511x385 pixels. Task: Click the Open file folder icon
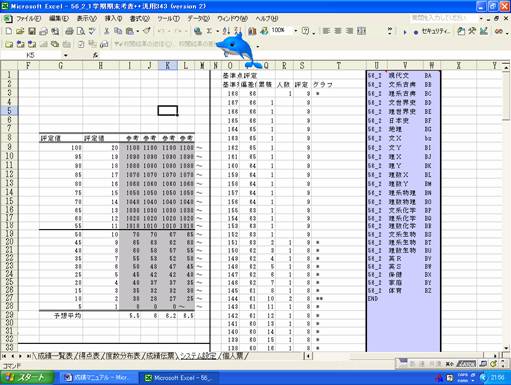tap(20, 31)
